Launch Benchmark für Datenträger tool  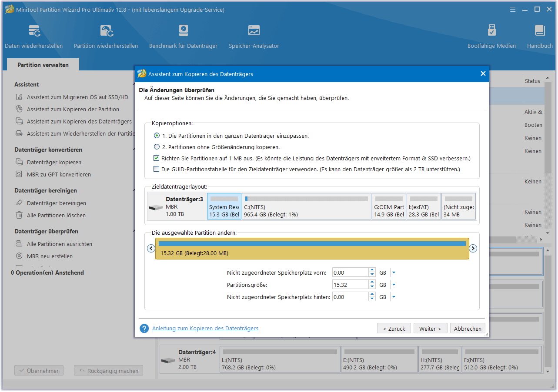183,37
